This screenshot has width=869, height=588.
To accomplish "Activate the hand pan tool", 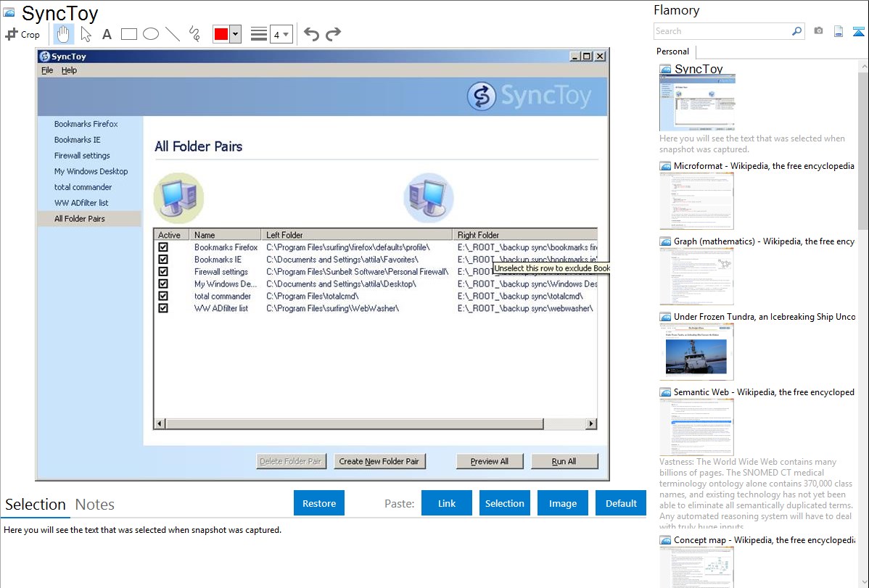I will (x=63, y=34).
